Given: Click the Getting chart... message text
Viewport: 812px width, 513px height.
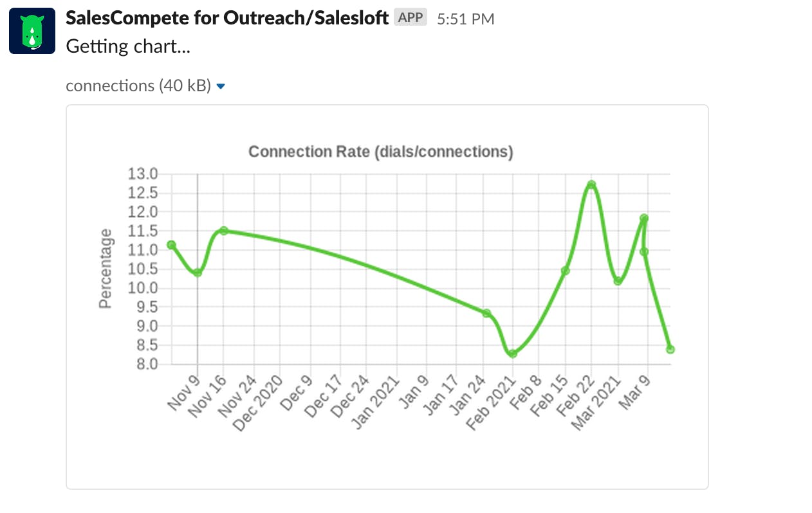Looking at the screenshot, I should coord(128,46).
